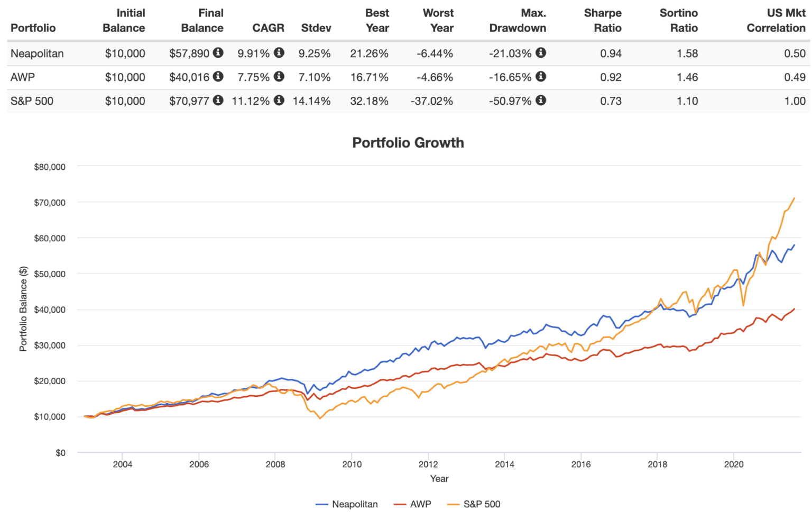
Task: Open the info tooltip for S&P 500 final balance
Action: (219, 101)
